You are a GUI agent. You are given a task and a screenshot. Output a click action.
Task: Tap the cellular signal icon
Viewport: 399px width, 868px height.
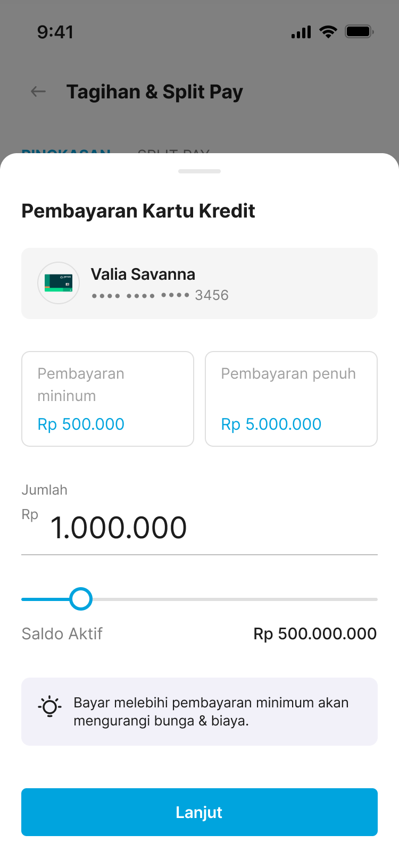(301, 32)
